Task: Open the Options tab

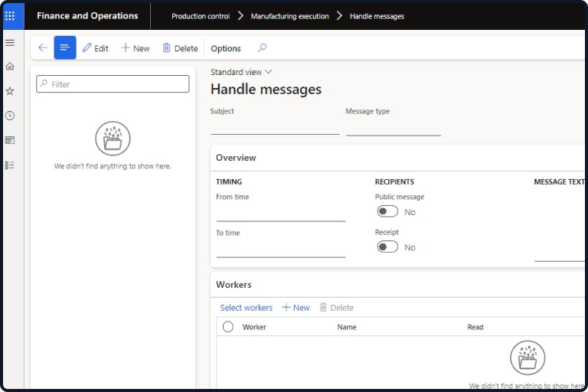Action: 226,48
